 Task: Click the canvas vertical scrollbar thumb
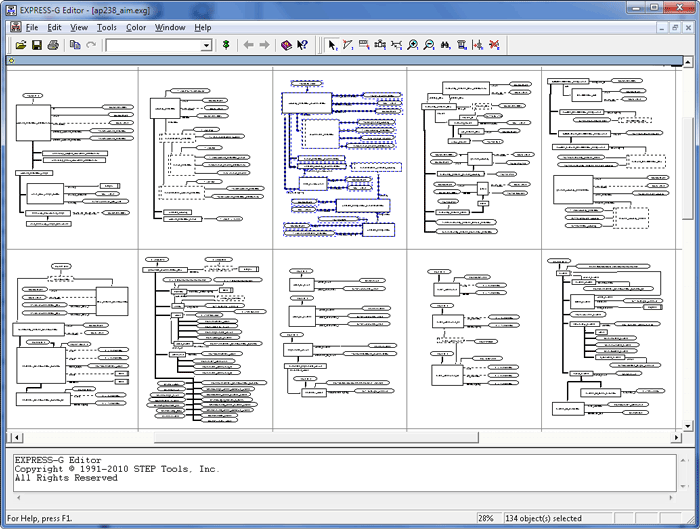(688, 168)
